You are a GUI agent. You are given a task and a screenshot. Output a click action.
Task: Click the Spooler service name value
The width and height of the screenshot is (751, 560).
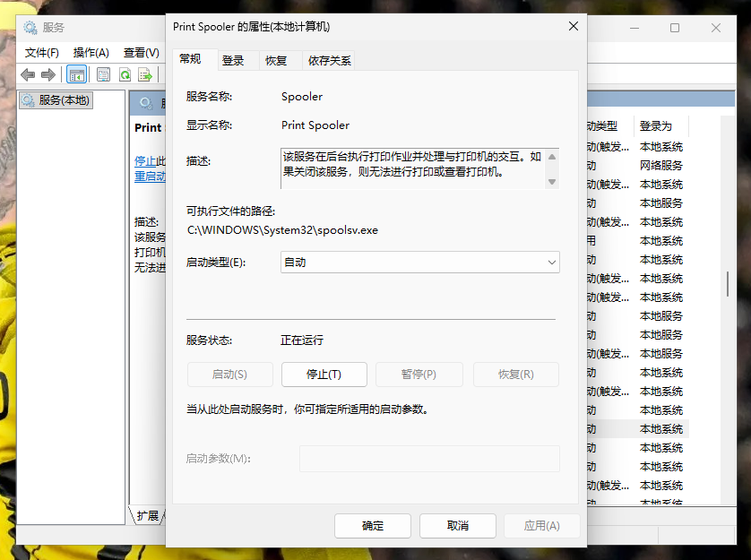point(302,97)
